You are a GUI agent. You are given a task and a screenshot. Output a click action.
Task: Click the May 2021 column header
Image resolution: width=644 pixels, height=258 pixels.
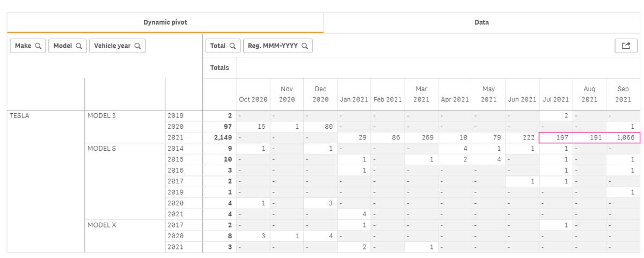[489, 94]
